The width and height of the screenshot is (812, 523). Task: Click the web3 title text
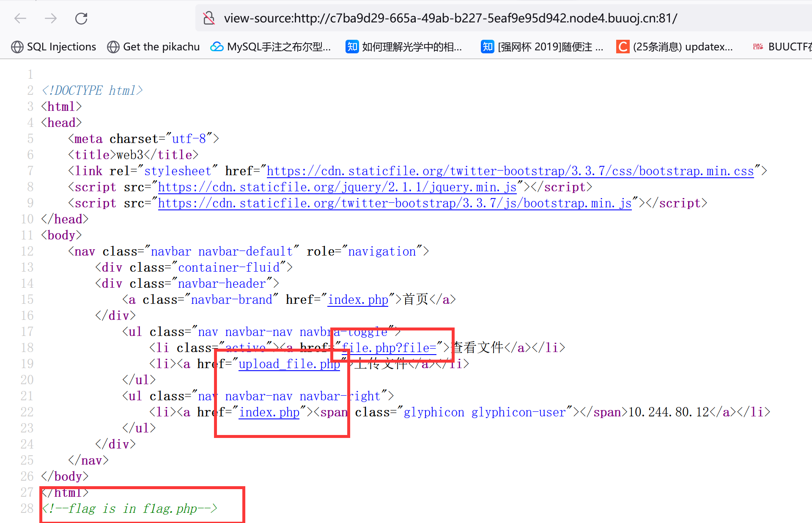pyautogui.click(x=130, y=155)
